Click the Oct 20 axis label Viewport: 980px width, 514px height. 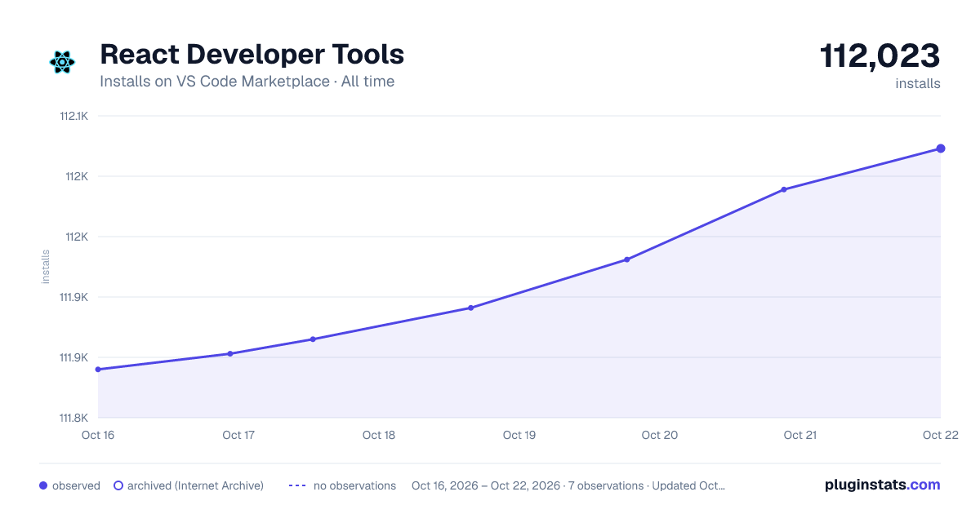[660, 435]
